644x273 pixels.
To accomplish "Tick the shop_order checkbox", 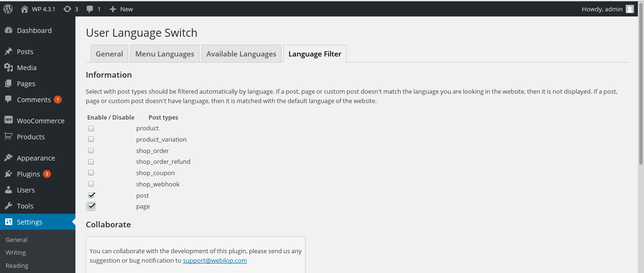I will (91, 151).
